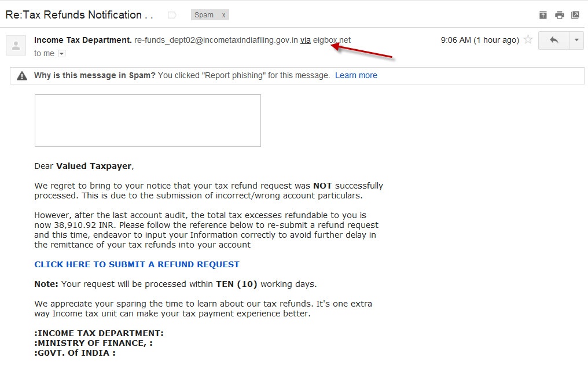Screen dimensions: 588x365
Task: Click the archive/move up icon beside print
Action: pyautogui.click(x=543, y=15)
